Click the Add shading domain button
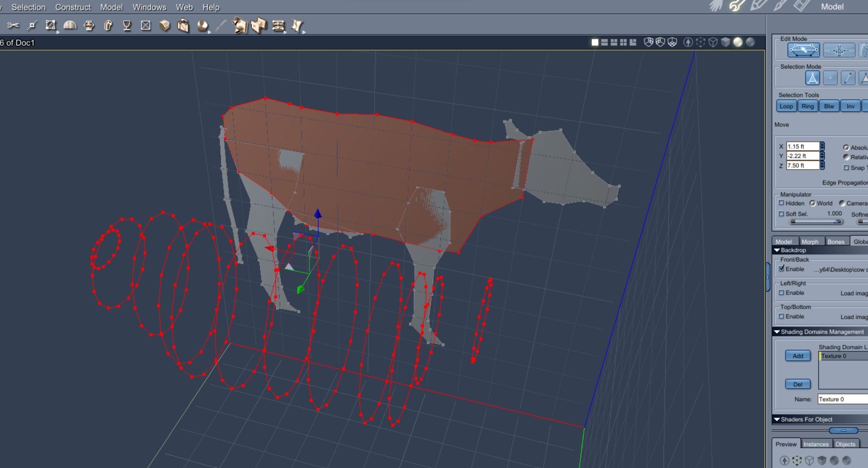Viewport: 868px width, 468px height. click(x=797, y=356)
